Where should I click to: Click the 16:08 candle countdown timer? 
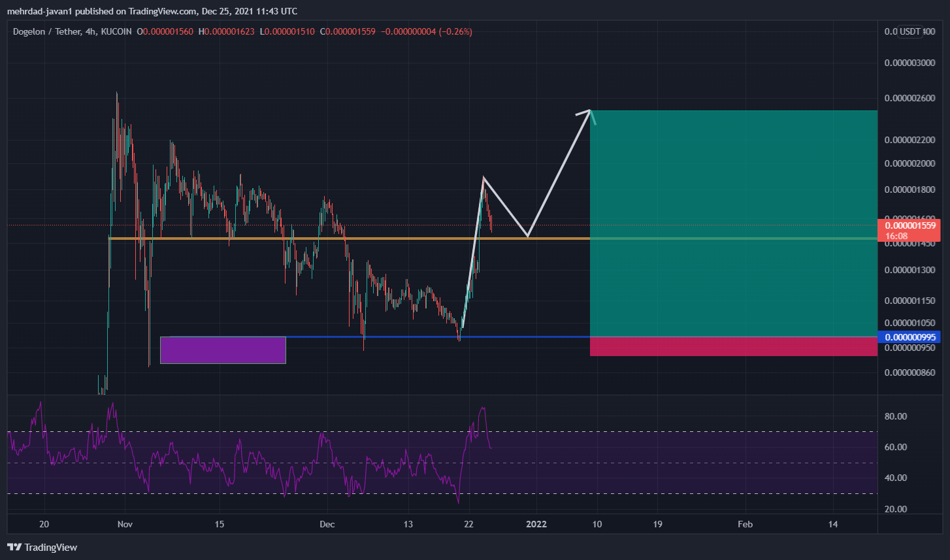pyautogui.click(x=895, y=235)
